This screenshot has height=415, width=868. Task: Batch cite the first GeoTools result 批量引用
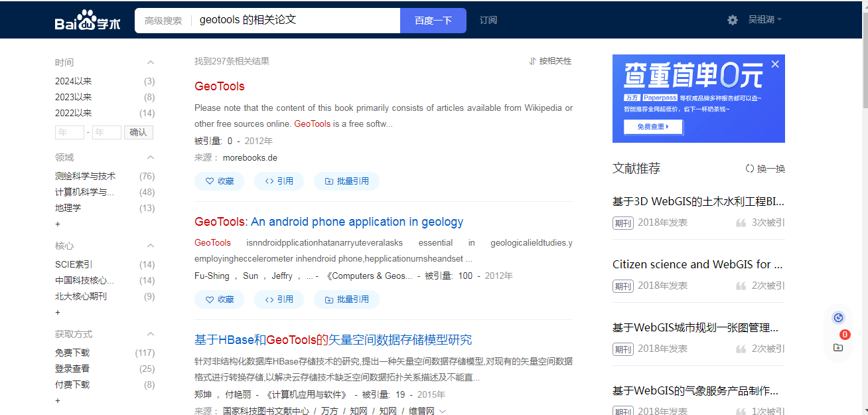tap(346, 181)
